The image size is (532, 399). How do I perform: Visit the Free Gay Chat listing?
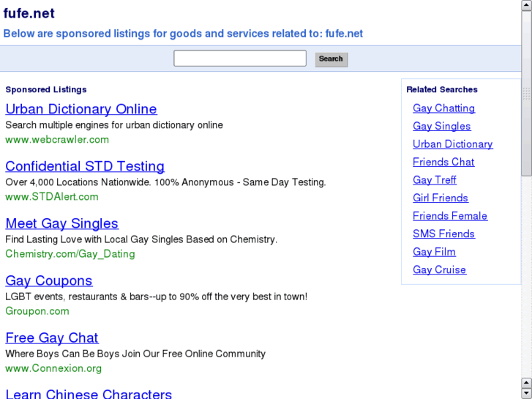(x=52, y=338)
